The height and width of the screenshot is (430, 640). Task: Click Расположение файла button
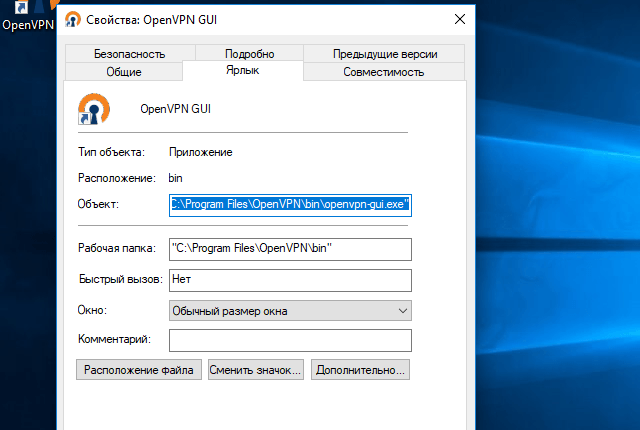139,370
